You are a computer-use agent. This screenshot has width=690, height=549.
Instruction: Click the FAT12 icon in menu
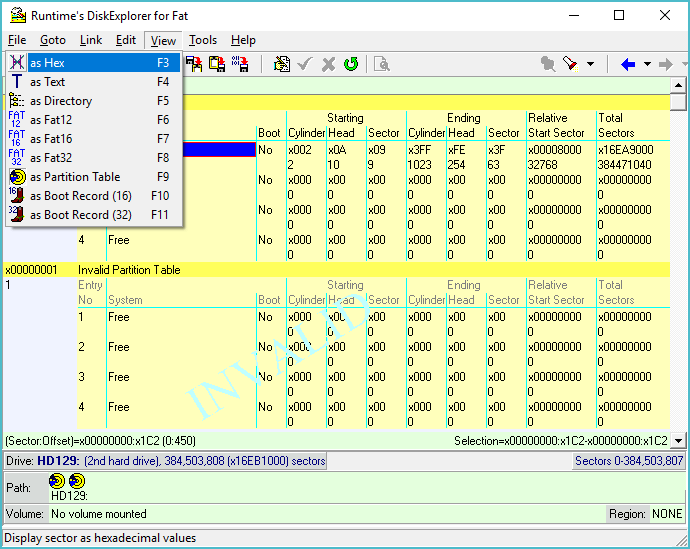tap(17, 120)
